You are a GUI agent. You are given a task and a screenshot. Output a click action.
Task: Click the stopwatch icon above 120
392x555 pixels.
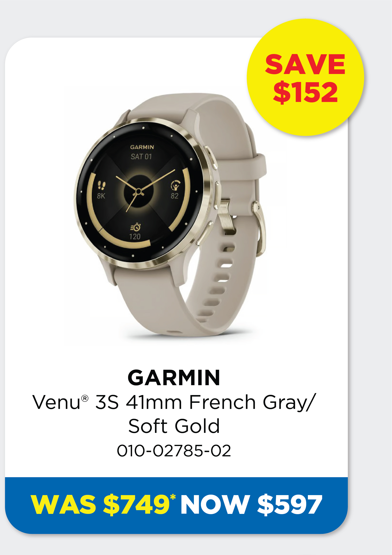click(136, 227)
